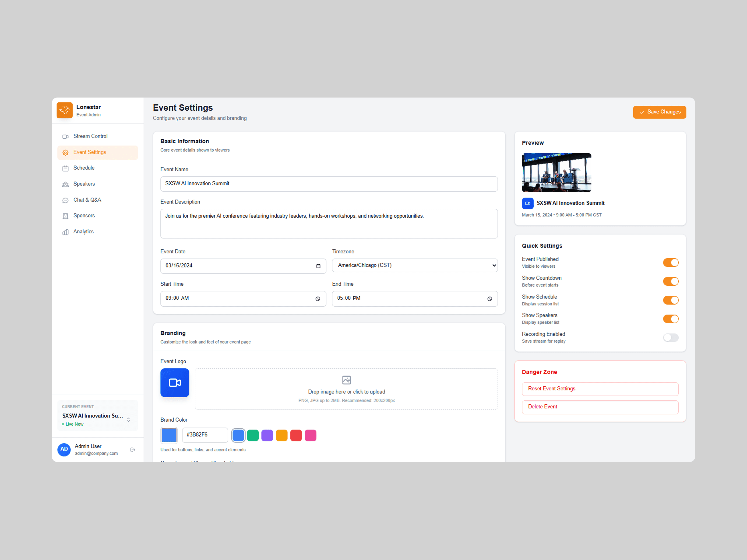Click the logout icon beside Admin User
This screenshot has height=560, width=747.
[133, 450]
